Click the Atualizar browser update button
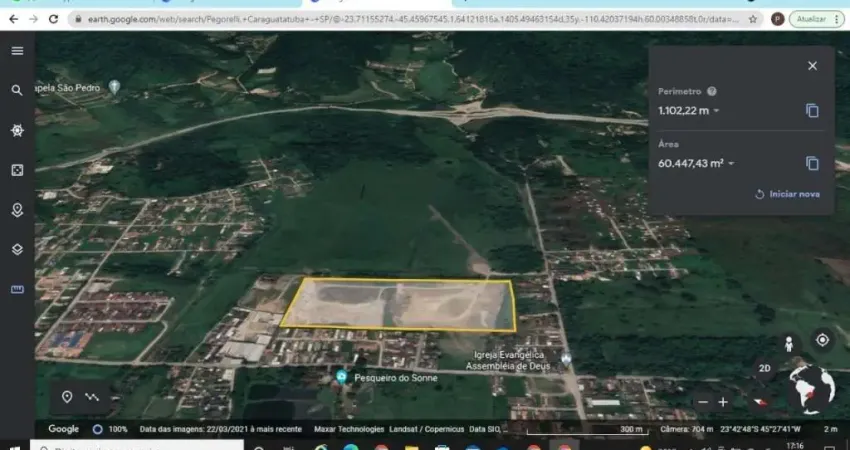 (816, 19)
